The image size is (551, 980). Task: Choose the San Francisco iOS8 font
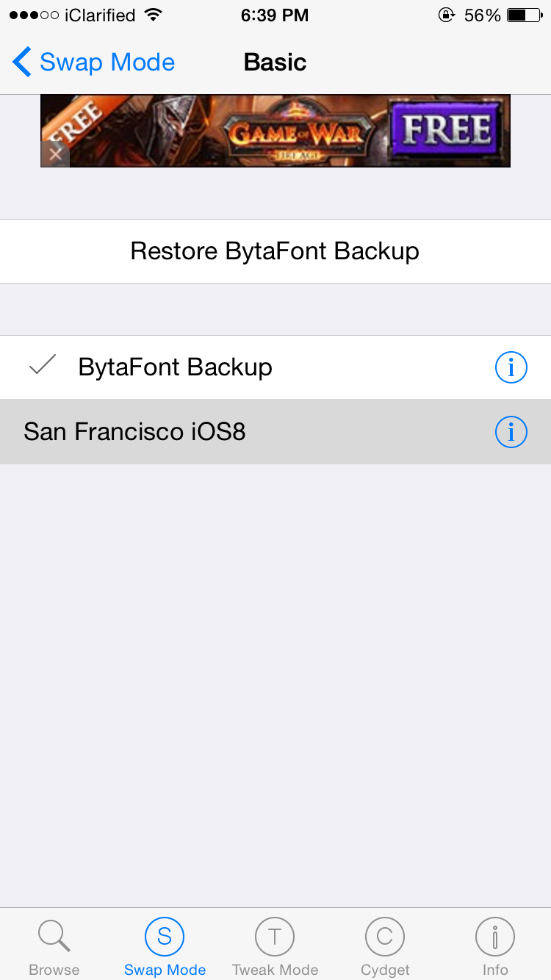click(x=134, y=432)
